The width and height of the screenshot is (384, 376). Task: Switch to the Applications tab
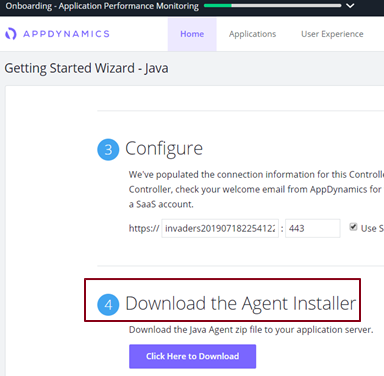click(x=252, y=34)
